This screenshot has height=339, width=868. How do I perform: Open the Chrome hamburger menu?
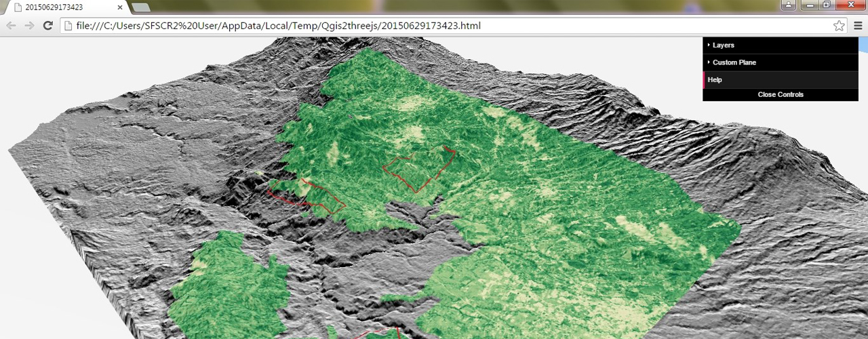tap(858, 26)
